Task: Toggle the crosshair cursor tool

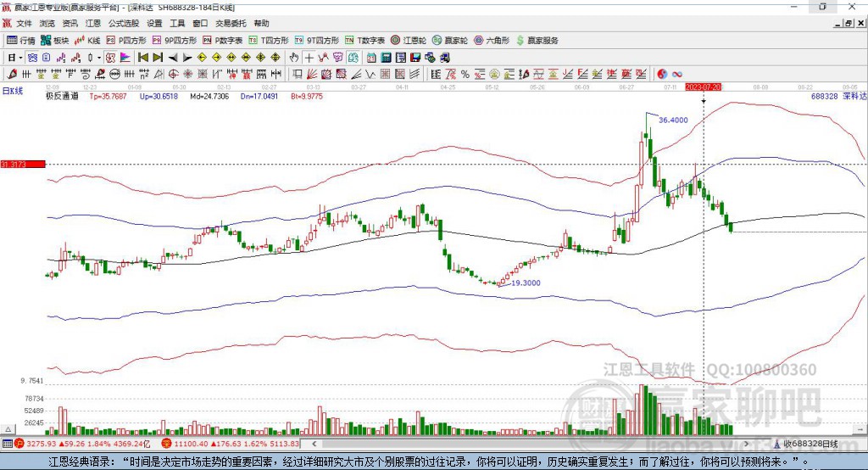Action: 309,58
